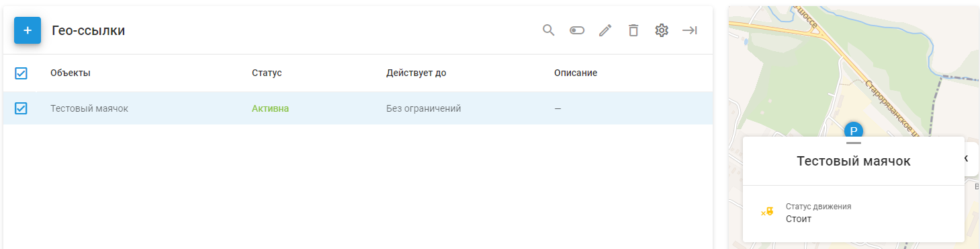
Task: Click the Тестовый маячок card title
Action: pos(853,162)
